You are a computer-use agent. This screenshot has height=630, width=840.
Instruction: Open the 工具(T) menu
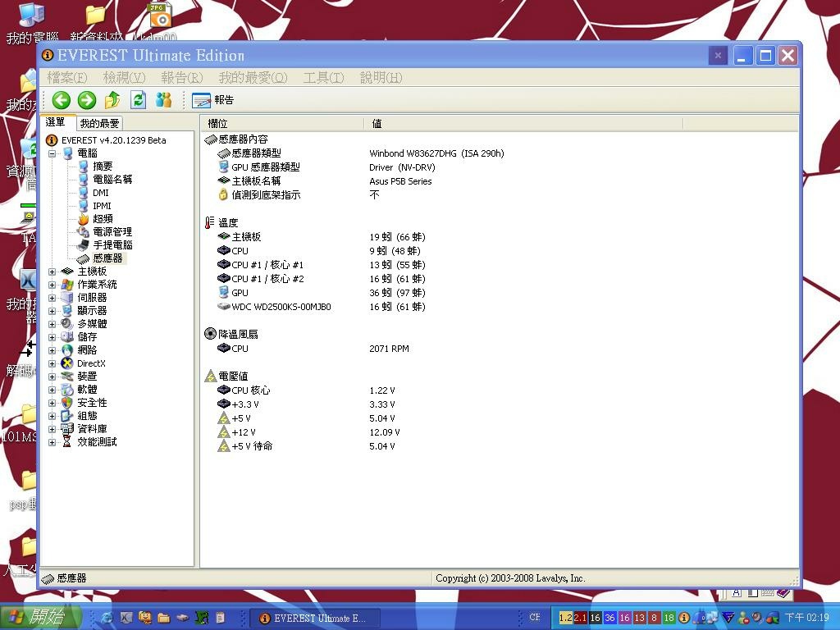(x=323, y=78)
